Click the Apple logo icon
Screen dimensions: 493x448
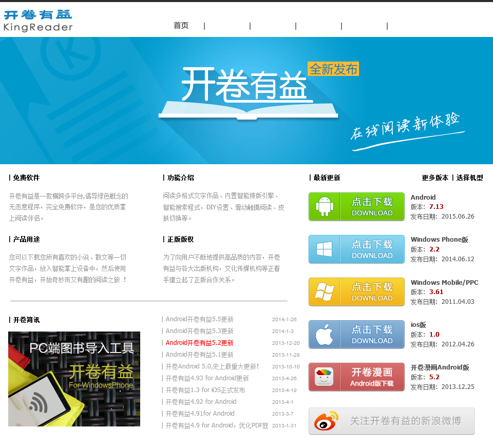325,334
